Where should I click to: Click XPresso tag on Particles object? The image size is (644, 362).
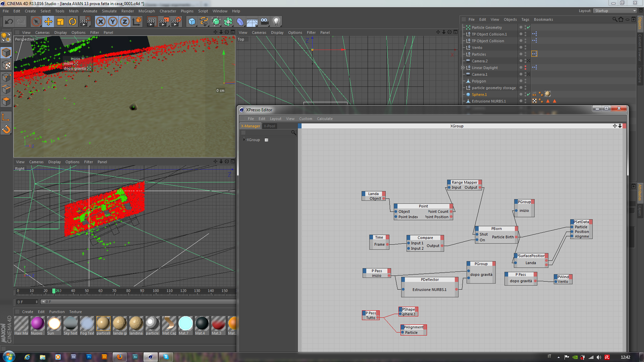[x=534, y=54]
